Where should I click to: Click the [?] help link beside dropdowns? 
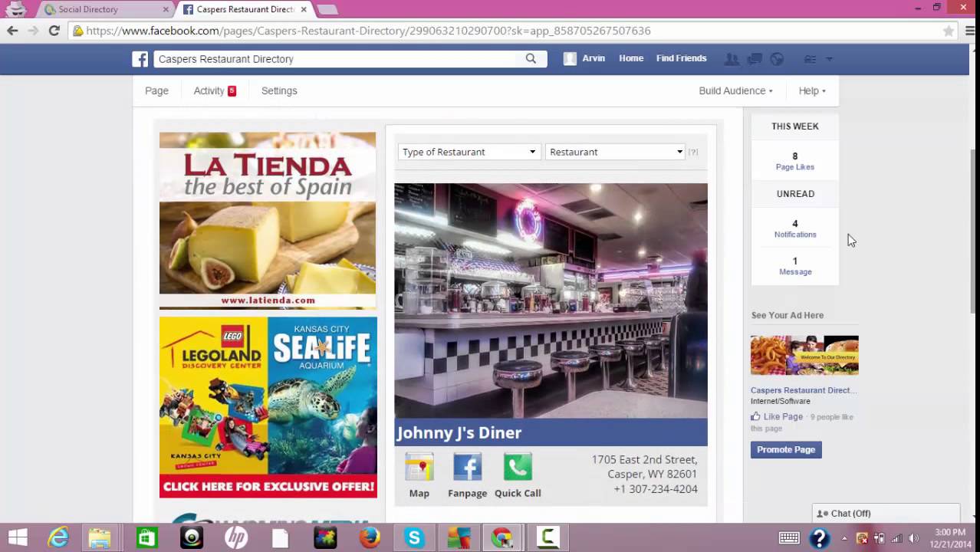pyautogui.click(x=693, y=152)
